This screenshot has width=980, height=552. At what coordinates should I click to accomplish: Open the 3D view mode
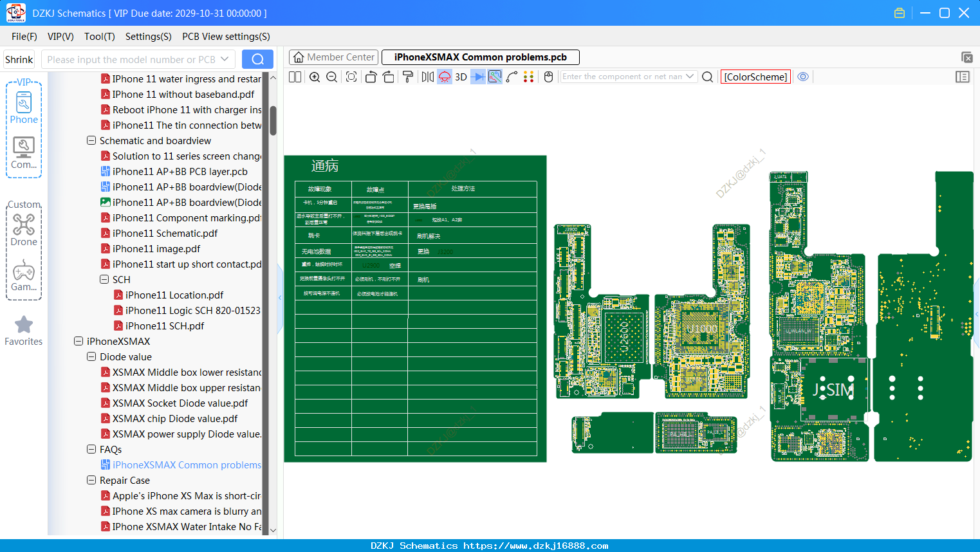(x=461, y=77)
